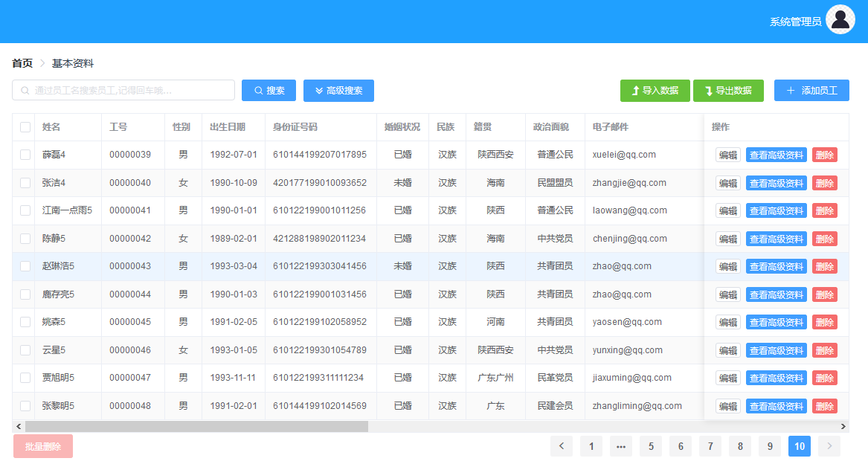The width and height of the screenshot is (868, 464).
Task: Check the row for 贾旭明5
Action: [x=25, y=378]
